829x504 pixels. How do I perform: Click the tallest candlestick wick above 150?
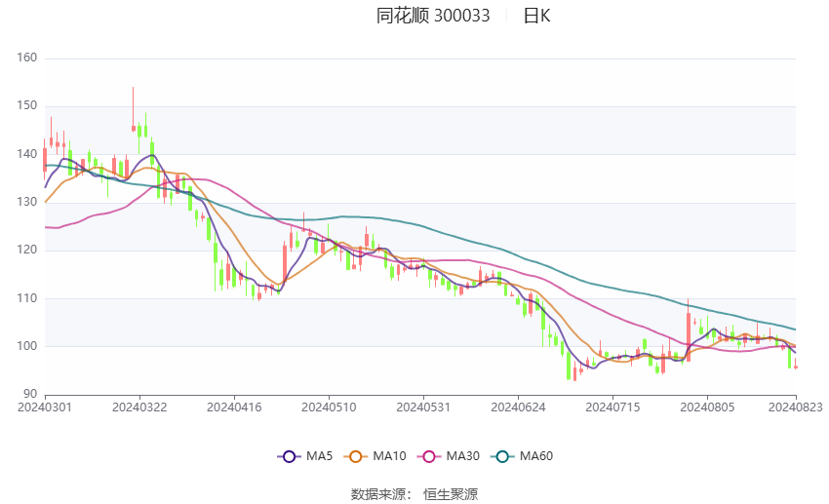coord(134,108)
